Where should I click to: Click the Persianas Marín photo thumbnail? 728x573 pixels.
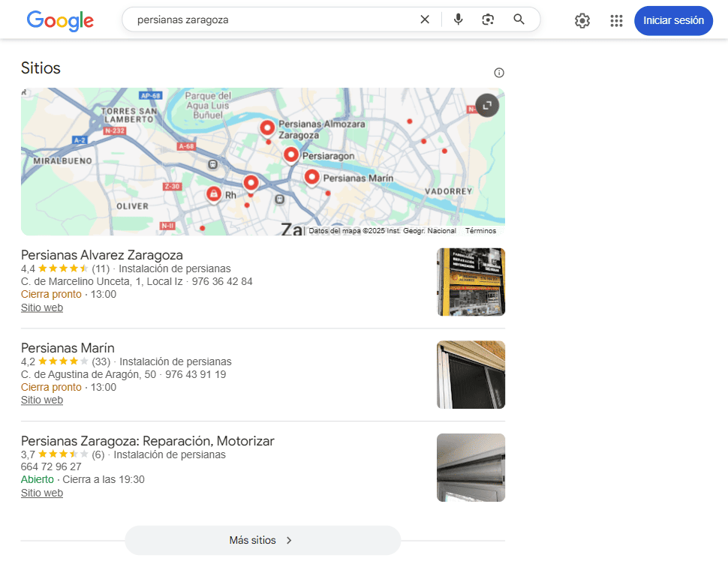471,374
